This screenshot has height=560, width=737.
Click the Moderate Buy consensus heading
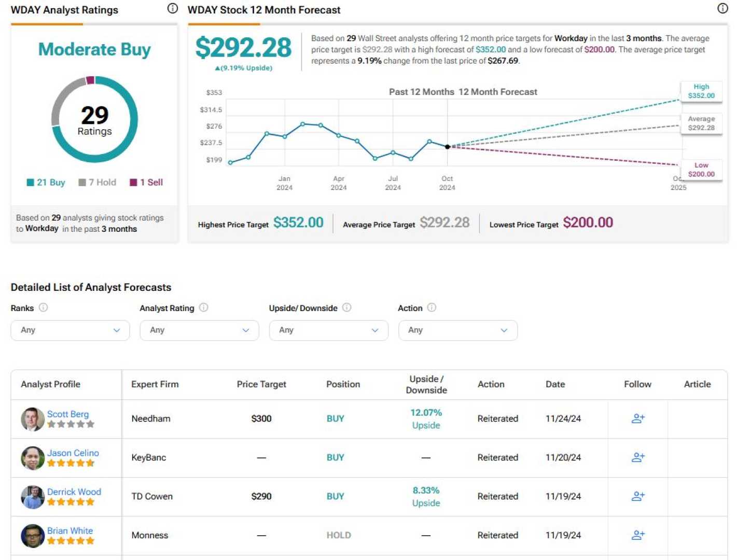pyautogui.click(x=94, y=49)
